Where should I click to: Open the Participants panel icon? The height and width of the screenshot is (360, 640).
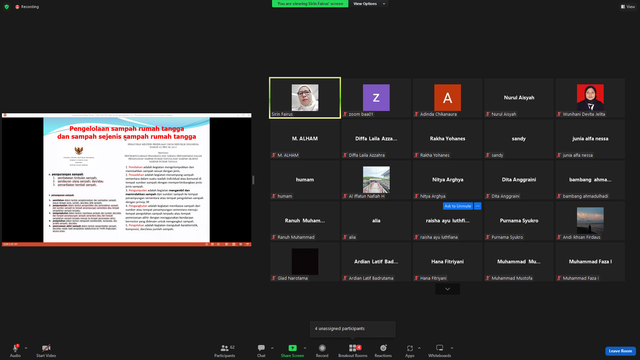[x=224, y=348]
